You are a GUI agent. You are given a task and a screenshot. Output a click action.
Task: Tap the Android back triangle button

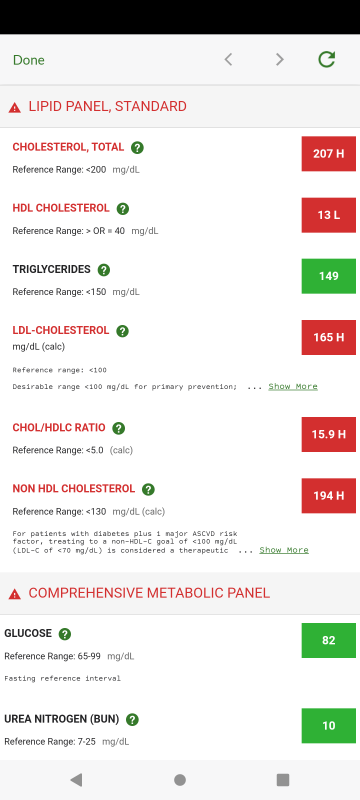(x=76, y=780)
